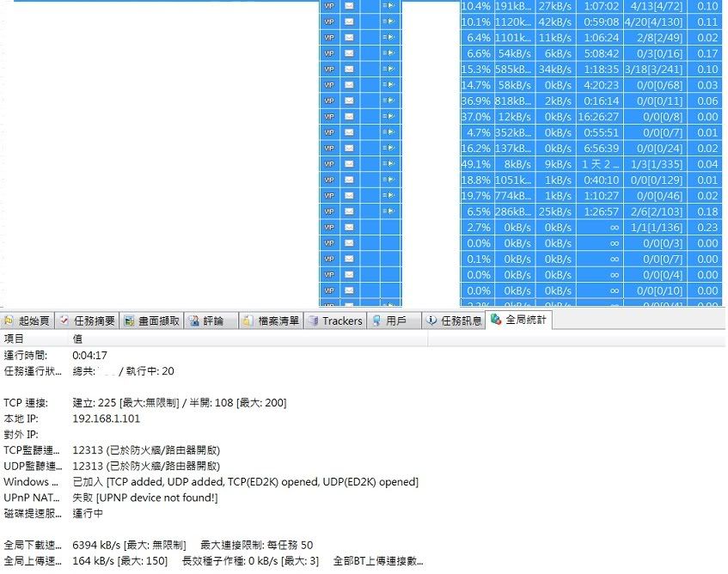728x574 pixels.
Task: Click VIP icon in the 15.3% task row
Action: (x=328, y=69)
